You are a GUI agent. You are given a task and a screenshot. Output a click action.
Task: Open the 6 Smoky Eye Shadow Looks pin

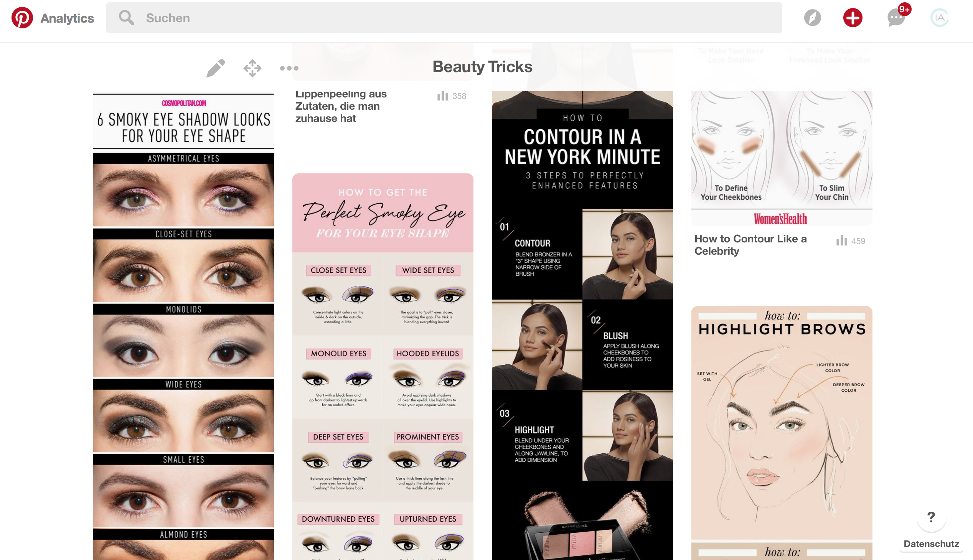click(183, 325)
